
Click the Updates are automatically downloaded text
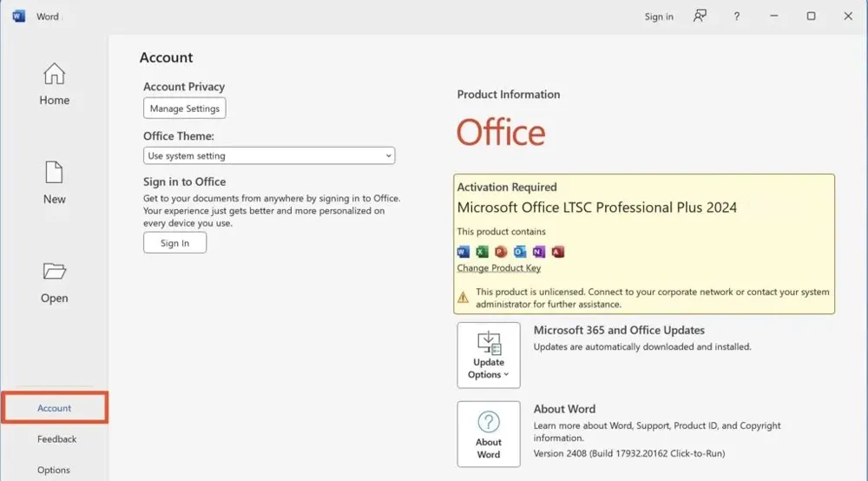pyautogui.click(x=642, y=347)
